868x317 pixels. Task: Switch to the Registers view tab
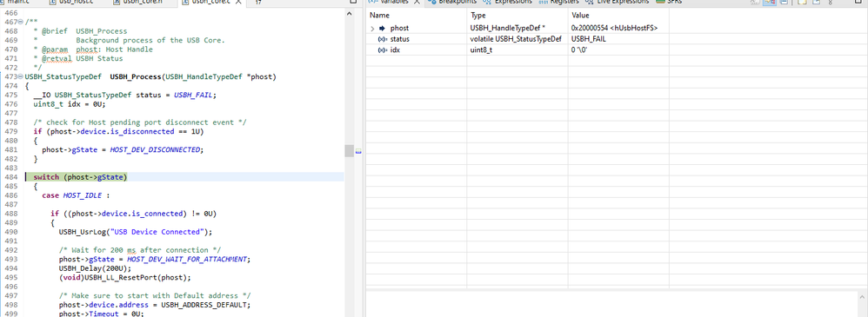558,3
